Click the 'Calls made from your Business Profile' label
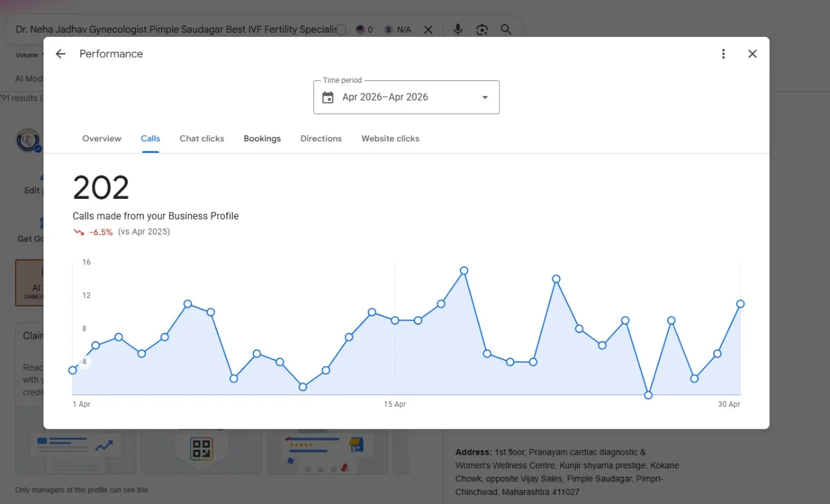The image size is (830, 504). tap(156, 216)
